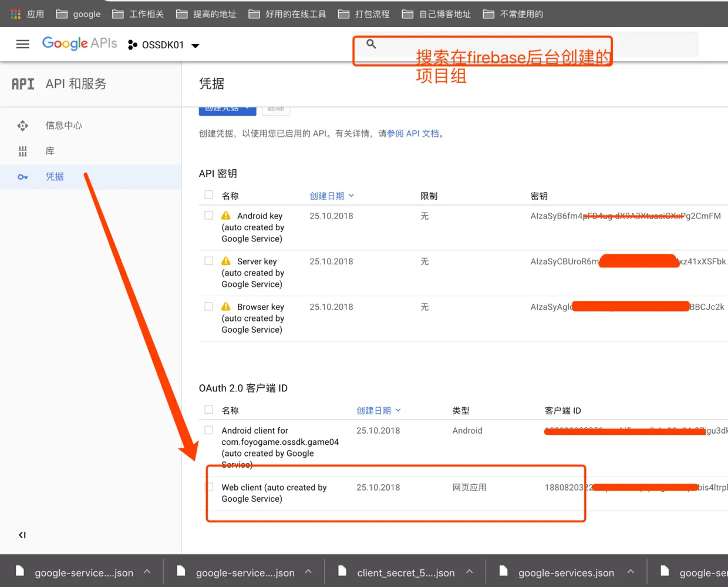Screen dimensions: 728x587
Task: Tick the Android client row checkbox
Action: click(x=208, y=430)
